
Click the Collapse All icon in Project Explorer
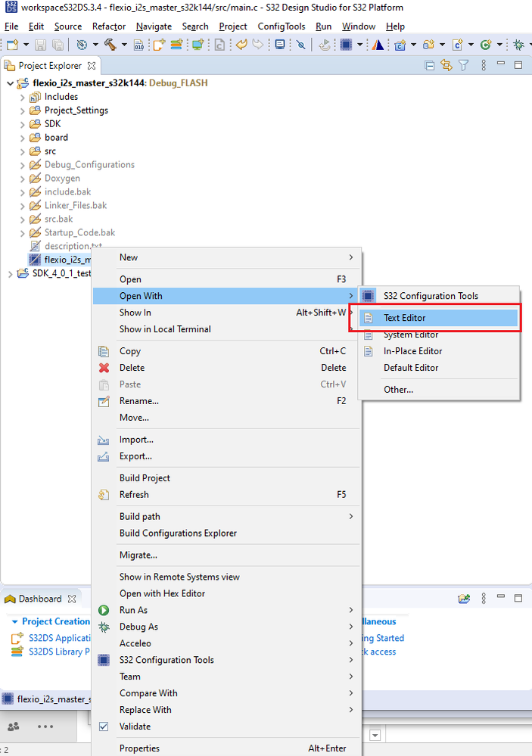(x=430, y=66)
